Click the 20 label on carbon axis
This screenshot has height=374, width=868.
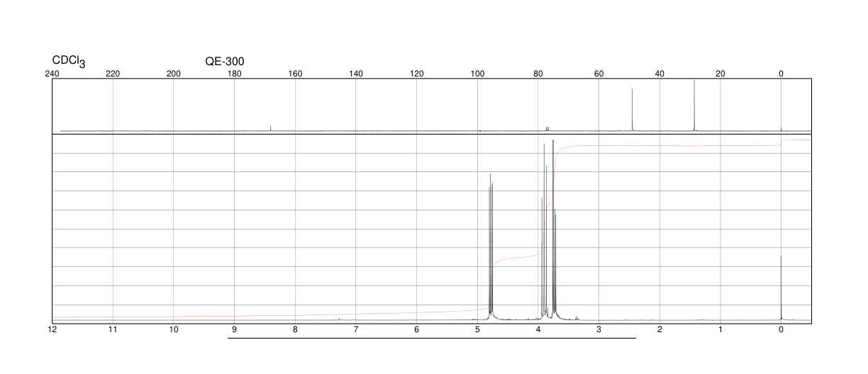(x=720, y=74)
